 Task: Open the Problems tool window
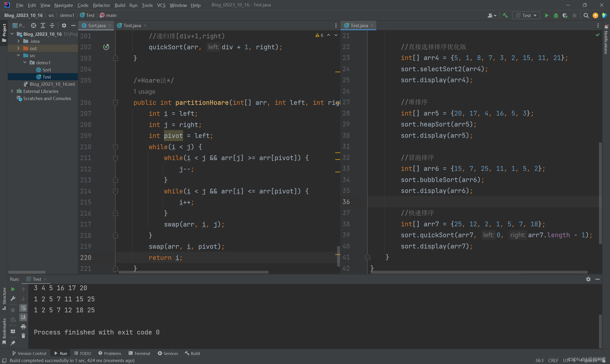point(110,353)
